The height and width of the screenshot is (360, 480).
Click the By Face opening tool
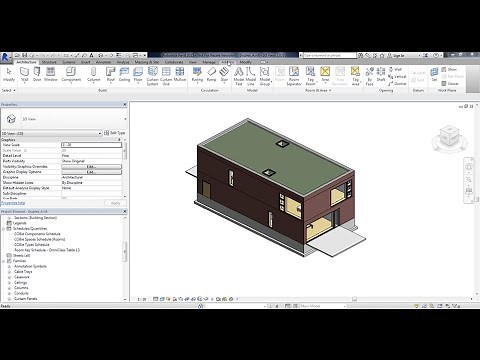point(369,76)
